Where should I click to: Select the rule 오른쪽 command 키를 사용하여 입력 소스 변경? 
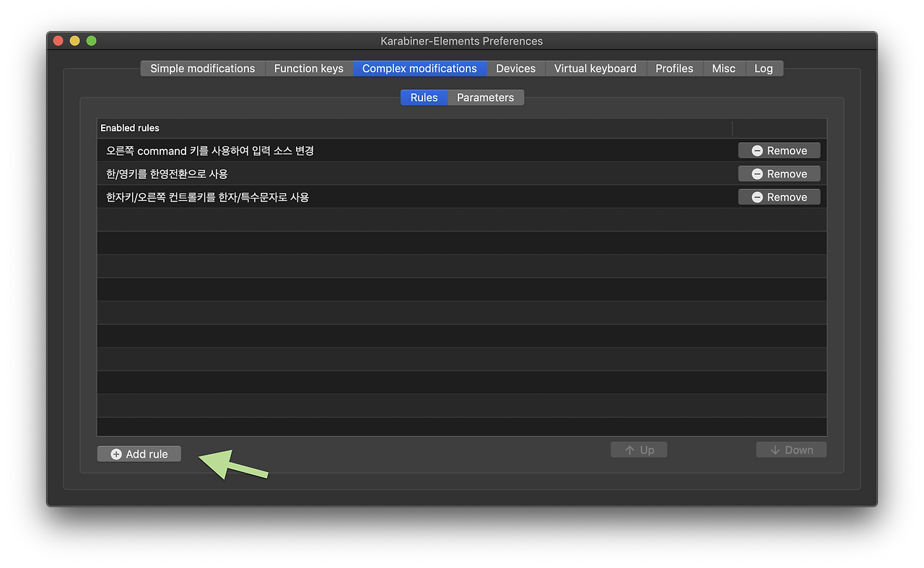461,151
